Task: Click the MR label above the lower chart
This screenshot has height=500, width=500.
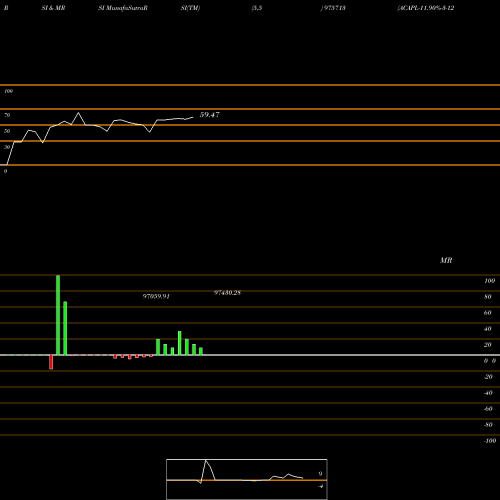Action: [446, 260]
